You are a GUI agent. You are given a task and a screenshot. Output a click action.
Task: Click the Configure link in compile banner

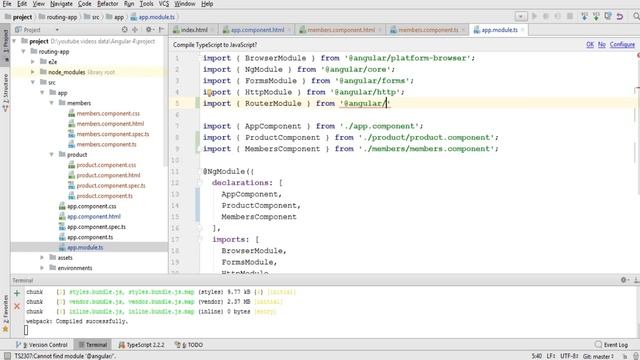coord(622,44)
